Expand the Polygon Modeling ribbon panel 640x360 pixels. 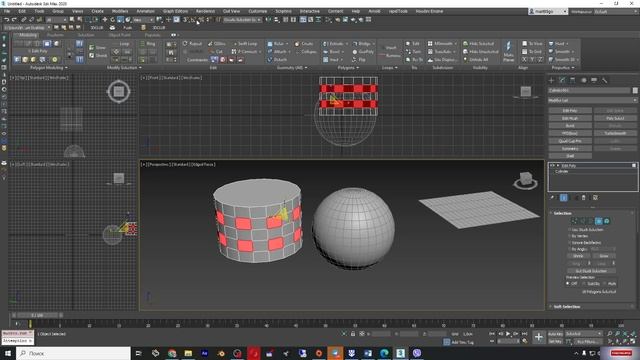tap(49, 68)
